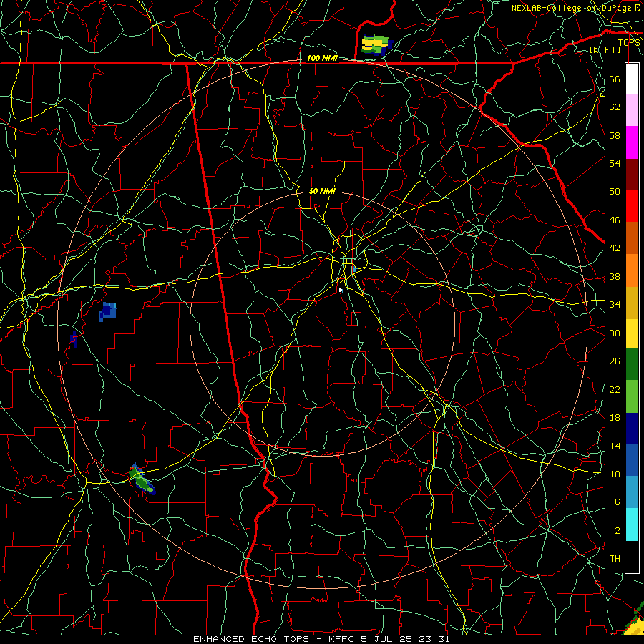The width and height of the screenshot is (644, 644).
Task: Click the '34' scale label
Action: point(615,305)
